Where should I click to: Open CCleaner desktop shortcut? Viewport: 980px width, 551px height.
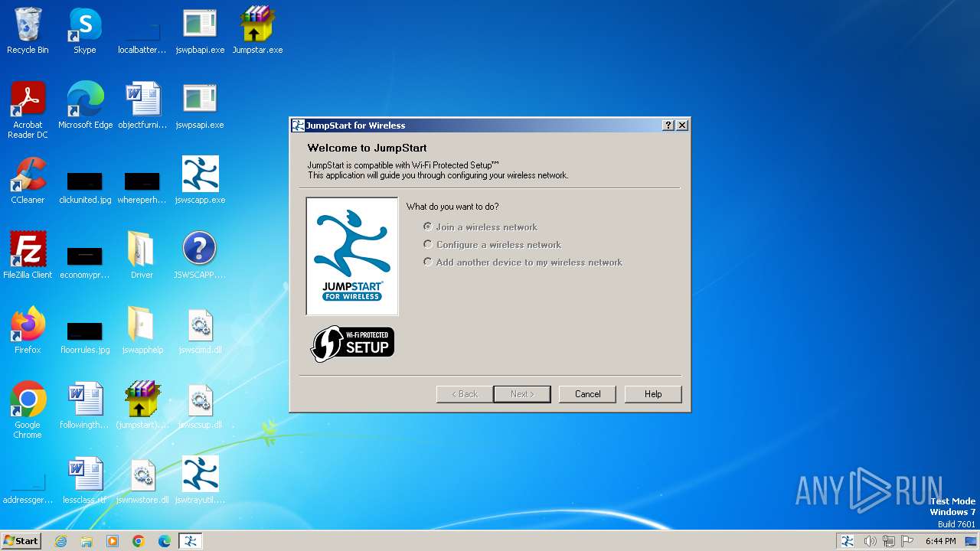pyautogui.click(x=28, y=181)
